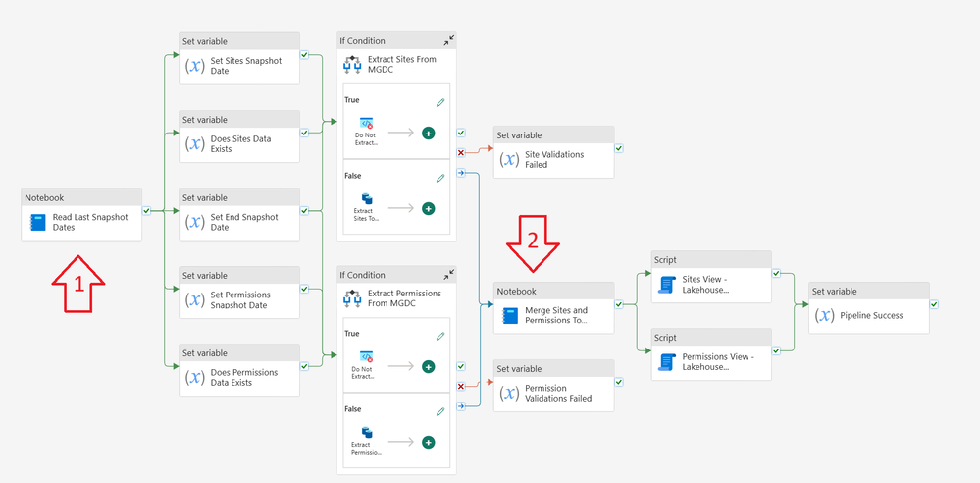Click completion output of Extract Sites From MGDC
The width and height of the screenshot is (980, 483).
461,173
